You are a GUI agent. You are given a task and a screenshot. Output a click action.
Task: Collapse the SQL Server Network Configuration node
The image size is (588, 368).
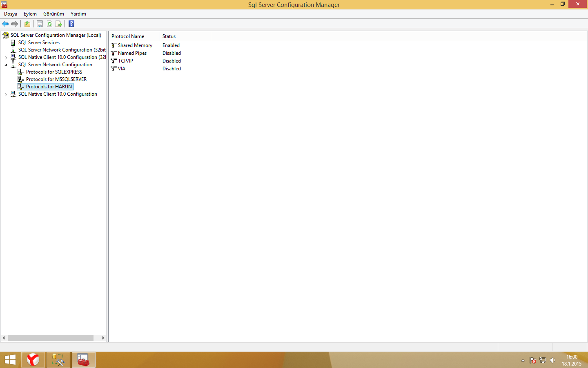point(6,65)
